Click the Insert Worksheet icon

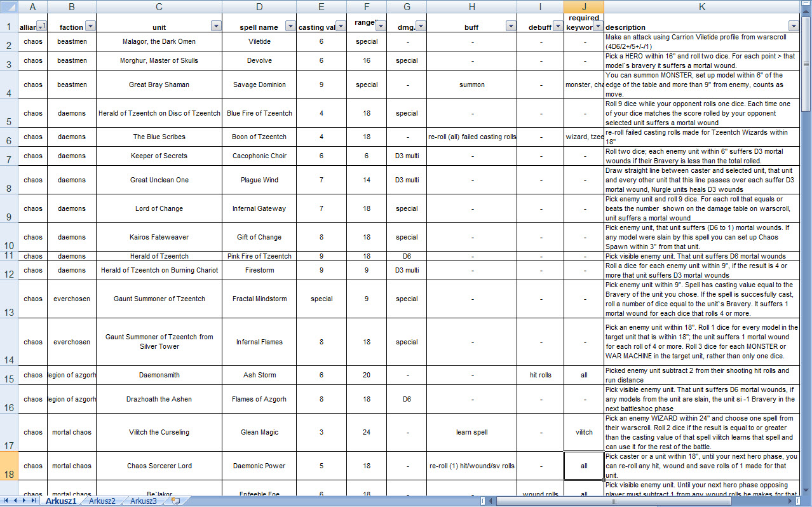(x=175, y=501)
